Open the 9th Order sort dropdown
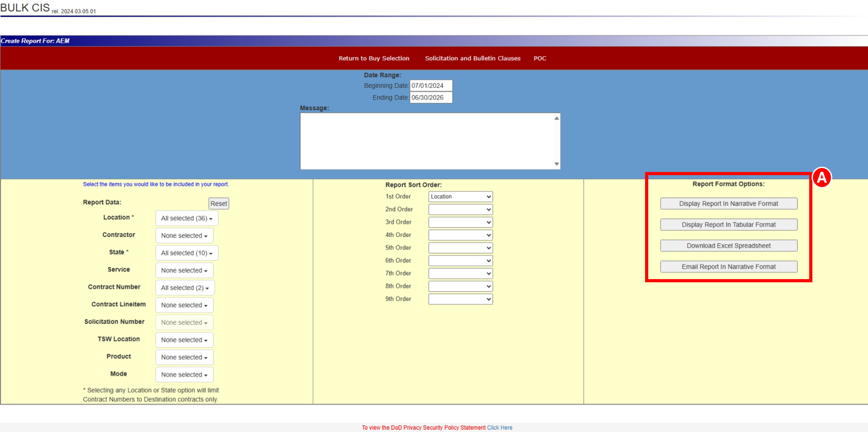Screen dimensions: 868x432 click(x=460, y=299)
